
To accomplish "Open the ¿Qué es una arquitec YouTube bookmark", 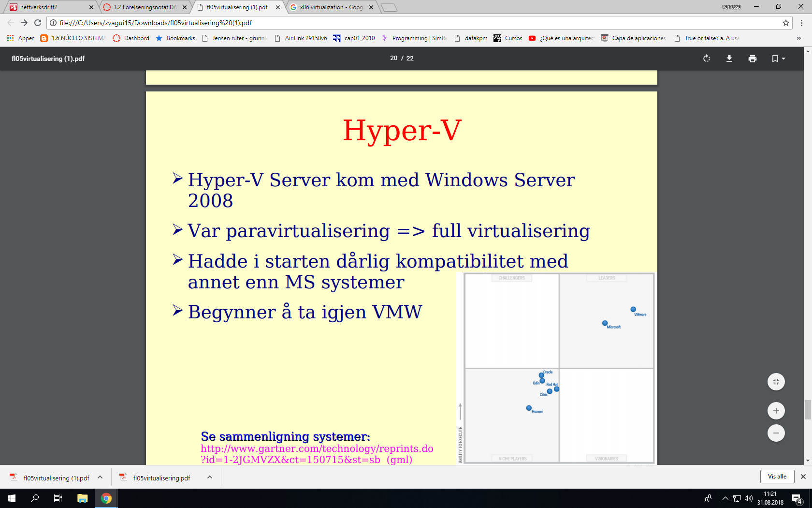I will coord(561,38).
